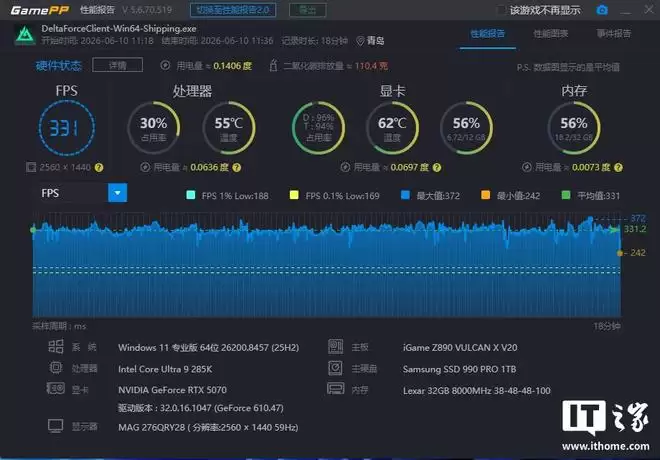Click the motherboard icon beside iGame Z890
This screenshot has width=660, height=460.
click(335, 346)
